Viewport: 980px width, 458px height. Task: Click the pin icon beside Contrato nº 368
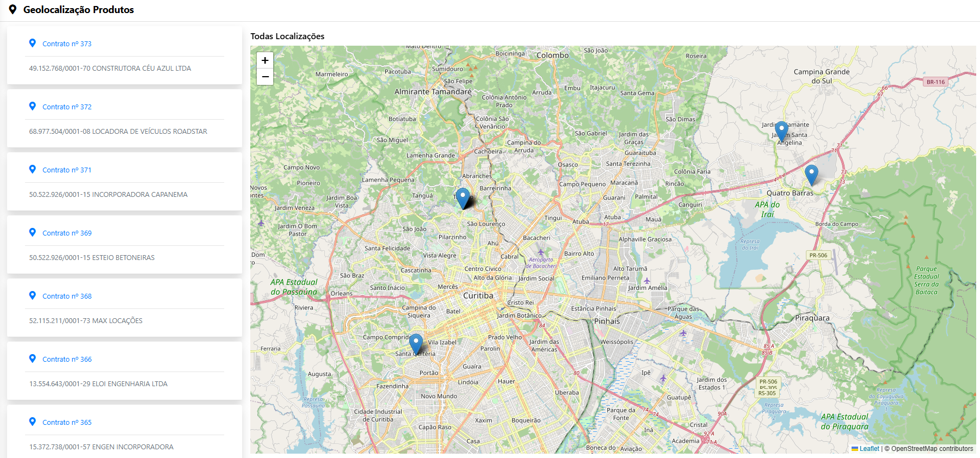(33, 295)
